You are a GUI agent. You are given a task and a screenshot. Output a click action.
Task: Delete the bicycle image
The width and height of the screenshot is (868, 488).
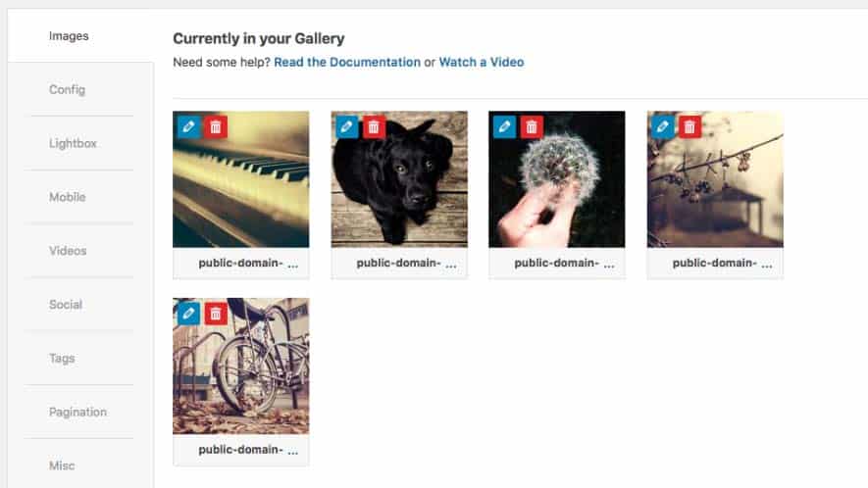coord(216,314)
